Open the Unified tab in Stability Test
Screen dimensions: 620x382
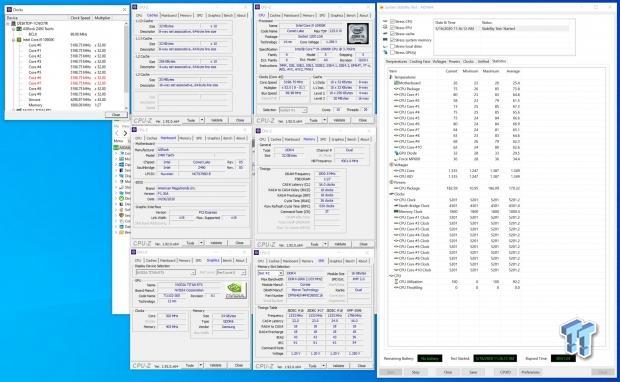[x=483, y=62]
